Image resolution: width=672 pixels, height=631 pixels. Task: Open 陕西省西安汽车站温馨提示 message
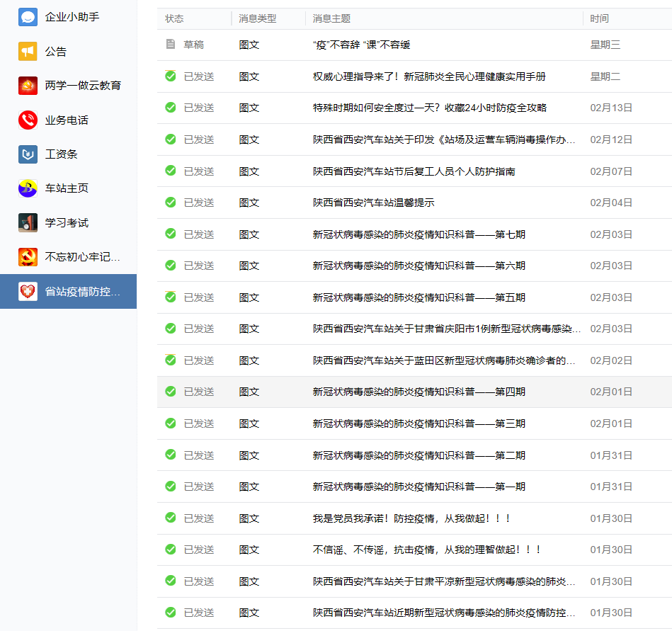tap(374, 203)
